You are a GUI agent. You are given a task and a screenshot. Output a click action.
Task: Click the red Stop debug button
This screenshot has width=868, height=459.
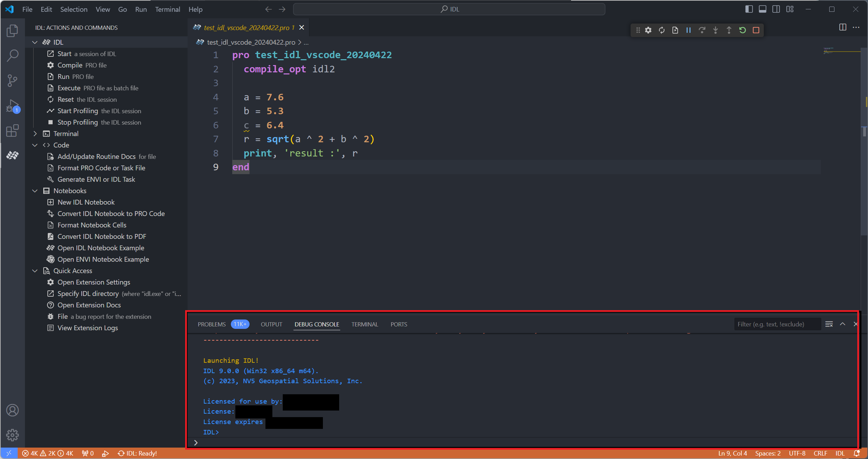(x=756, y=30)
